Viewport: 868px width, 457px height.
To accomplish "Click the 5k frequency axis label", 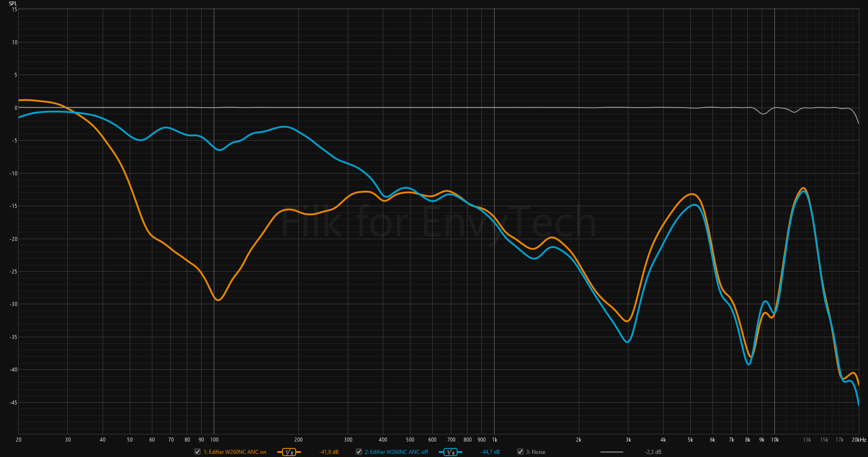I will (690, 440).
